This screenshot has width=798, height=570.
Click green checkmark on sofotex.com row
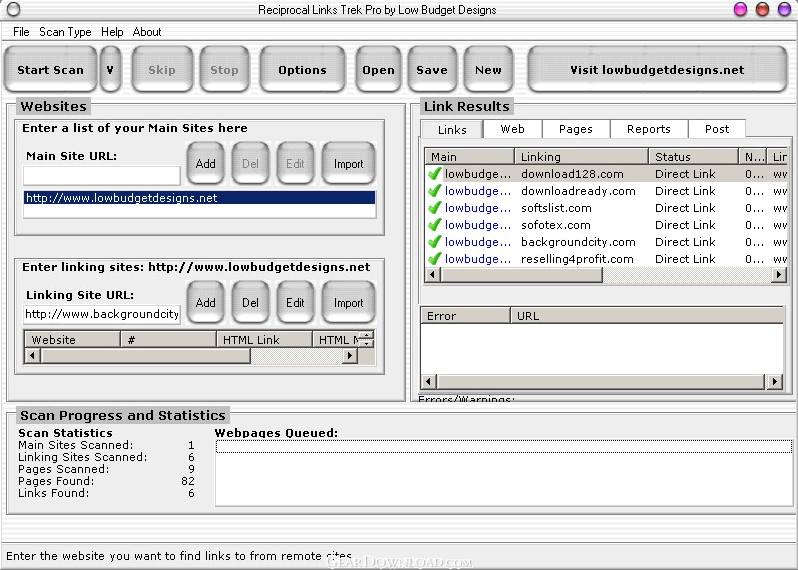pos(434,225)
